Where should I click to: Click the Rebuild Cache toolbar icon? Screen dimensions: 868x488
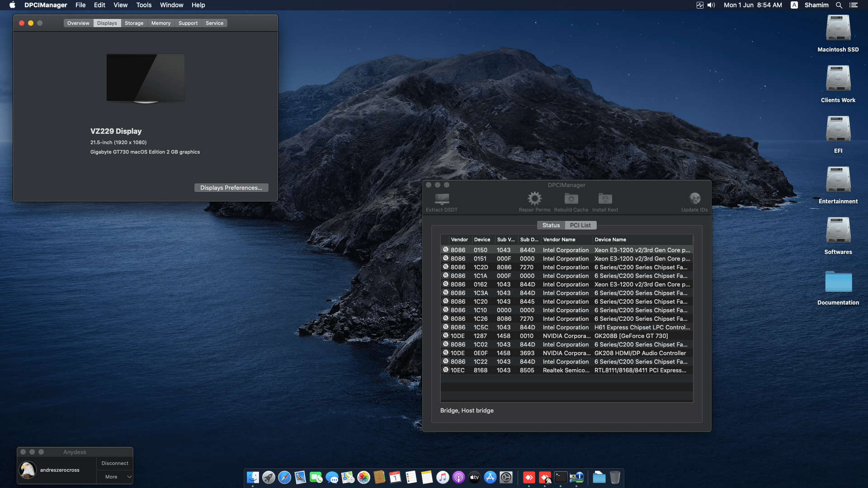pos(571,198)
